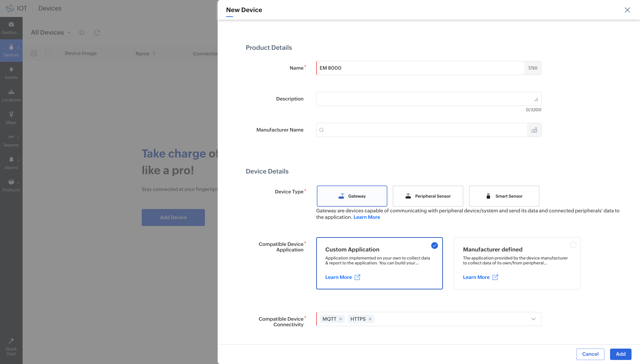640x364 pixels.
Task: Tick the select-all checkbox in table header
Action: [48, 53]
